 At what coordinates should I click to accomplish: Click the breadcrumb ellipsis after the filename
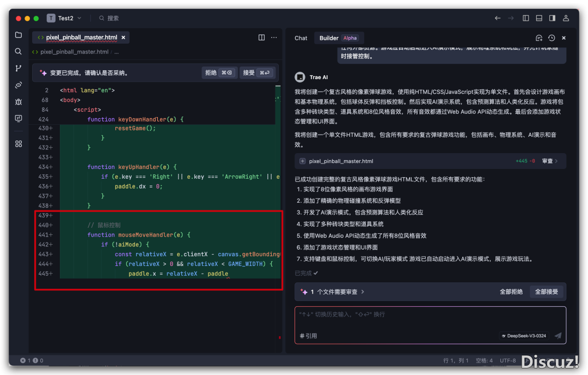(117, 52)
